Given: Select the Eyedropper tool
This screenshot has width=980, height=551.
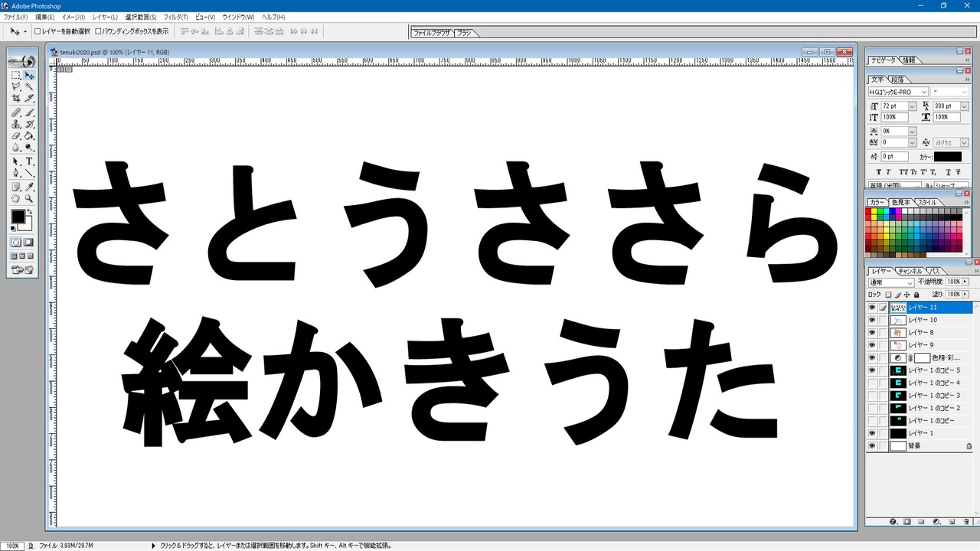Looking at the screenshot, I should click(29, 187).
